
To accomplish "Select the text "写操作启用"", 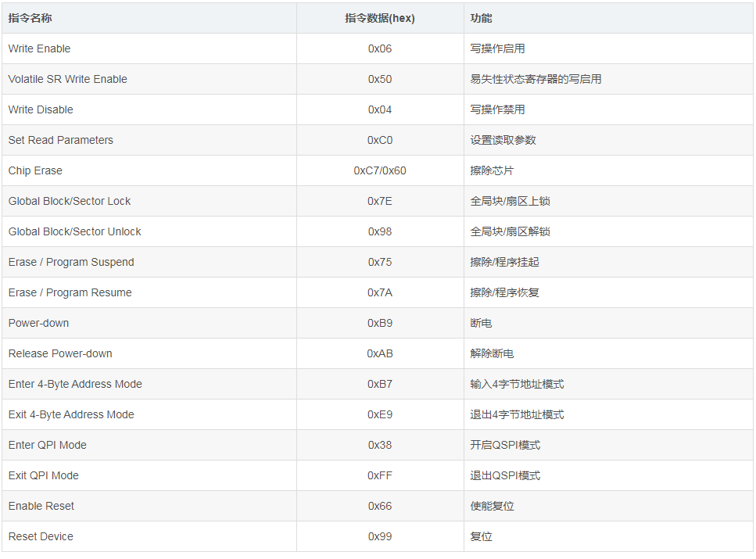I will (497, 48).
